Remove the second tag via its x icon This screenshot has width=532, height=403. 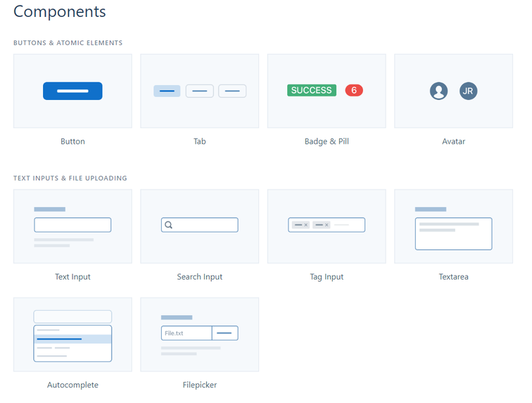coord(327,225)
